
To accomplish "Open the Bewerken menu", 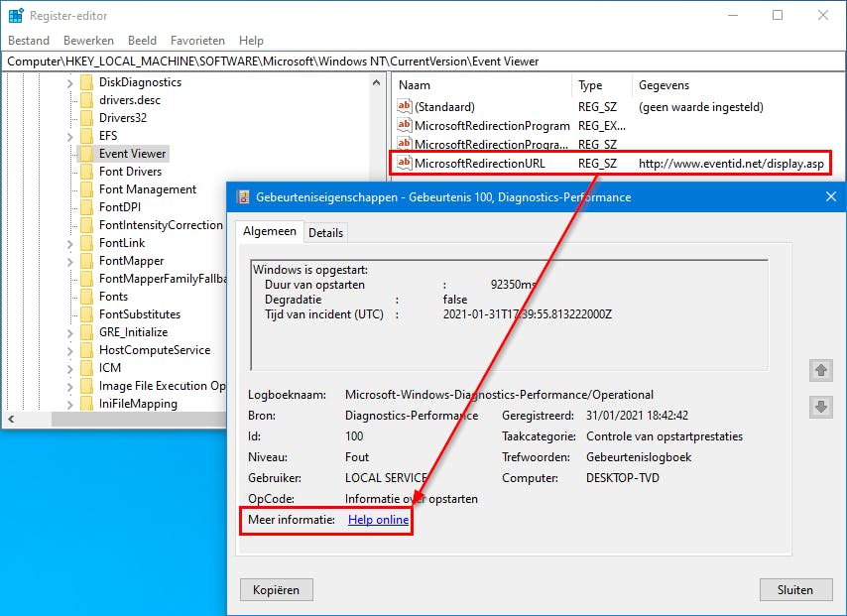I will click(x=88, y=41).
